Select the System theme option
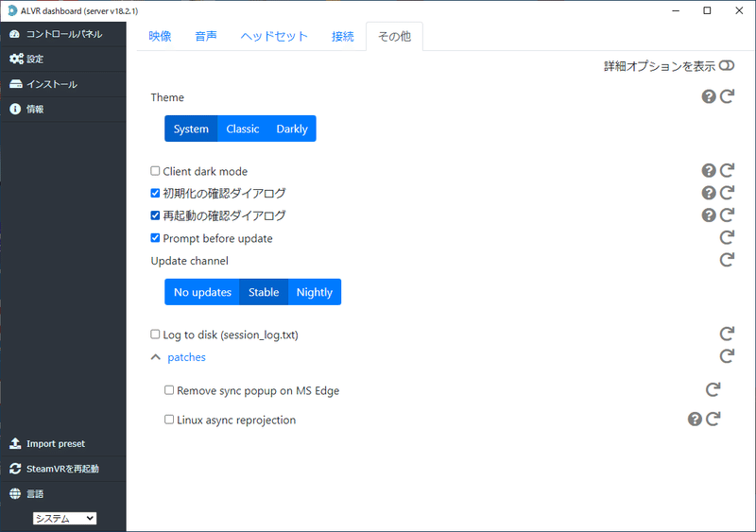The height and width of the screenshot is (532, 756). pos(191,129)
